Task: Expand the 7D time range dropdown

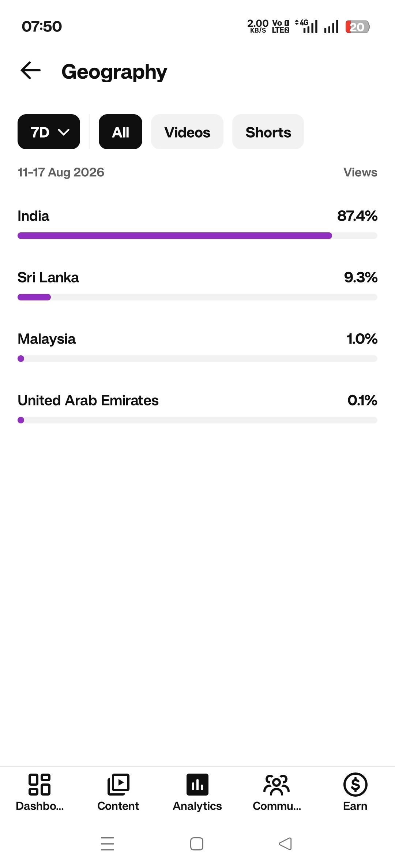Action: (x=49, y=132)
